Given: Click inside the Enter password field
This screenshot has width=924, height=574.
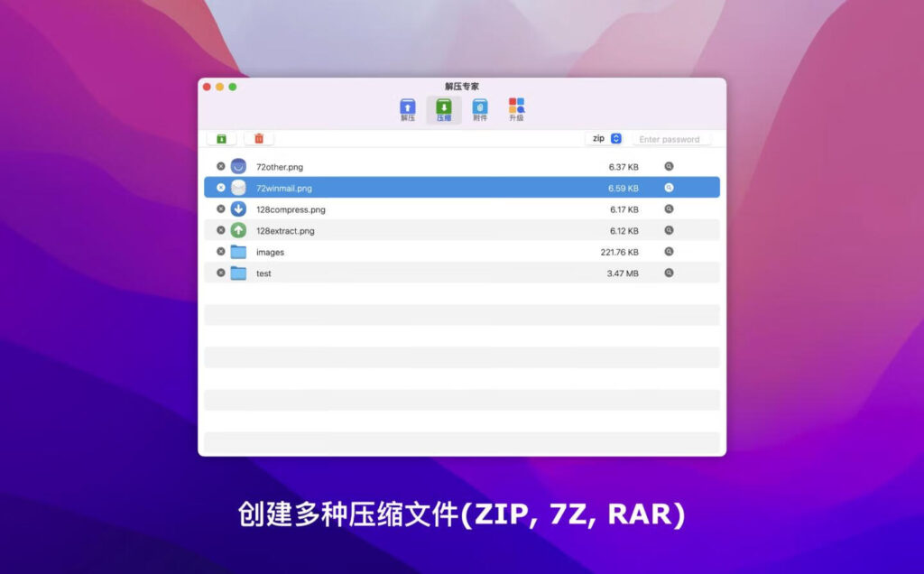Looking at the screenshot, I should point(674,138).
